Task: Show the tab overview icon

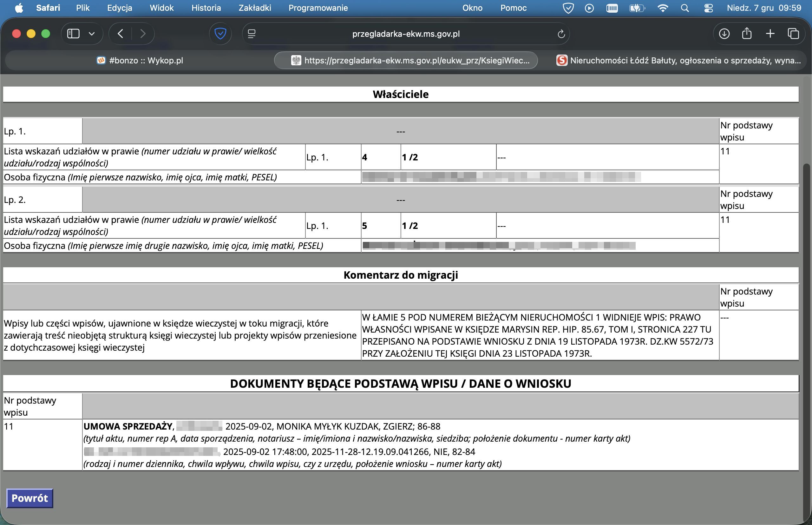Action: tap(793, 33)
